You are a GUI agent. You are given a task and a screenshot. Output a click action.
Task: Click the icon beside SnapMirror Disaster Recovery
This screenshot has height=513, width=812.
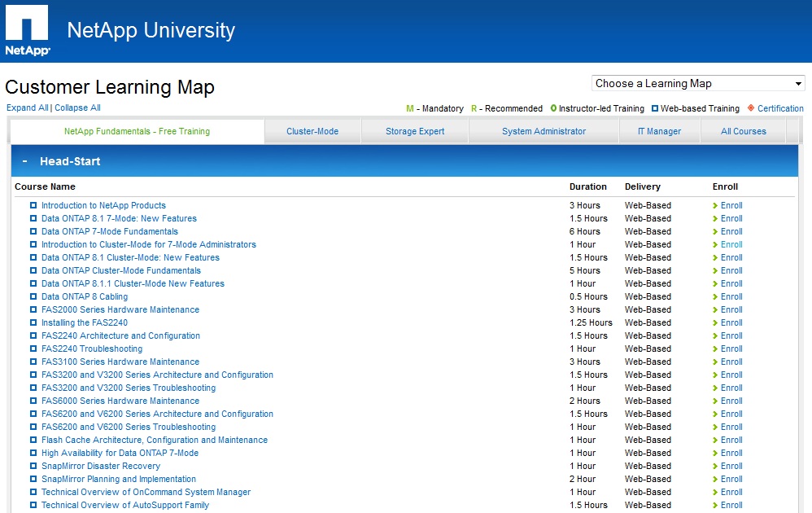point(33,467)
